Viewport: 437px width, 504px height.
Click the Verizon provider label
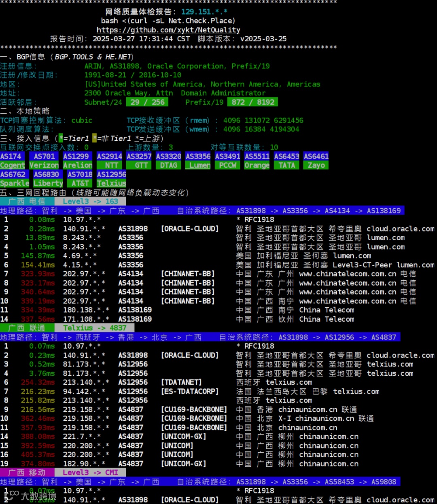point(44,165)
